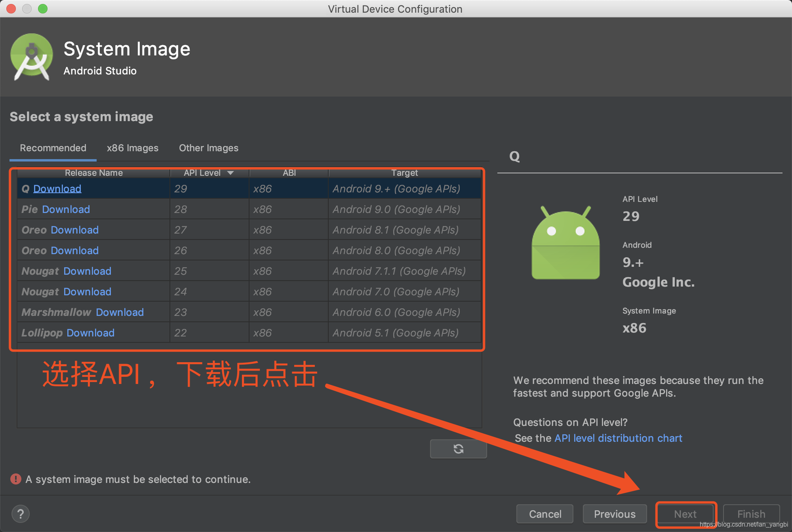Click API level 27 cell
Screen dimensions: 792x532
(x=209, y=230)
